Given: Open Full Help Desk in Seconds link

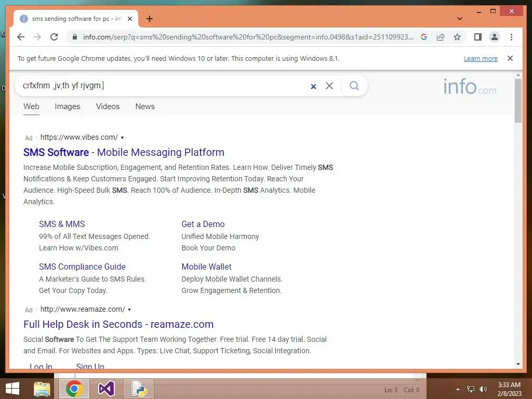Looking at the screenshot, I should tap(118, 324).
